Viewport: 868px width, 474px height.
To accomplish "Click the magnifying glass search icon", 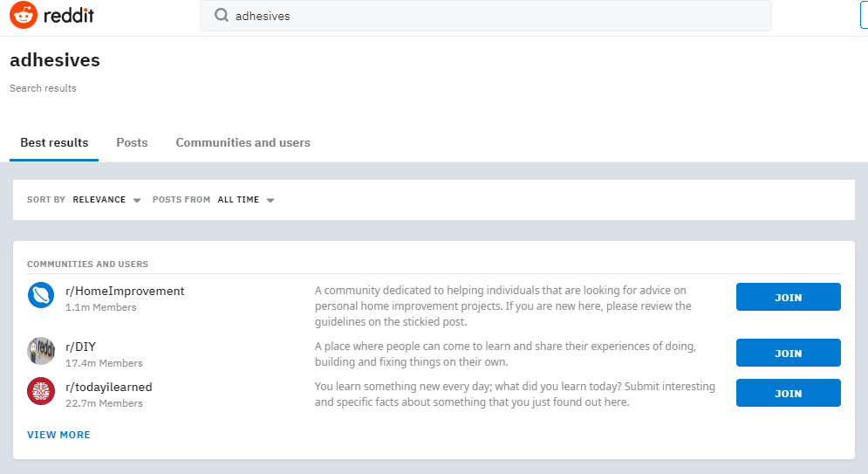I will click(x=222, y=16).
